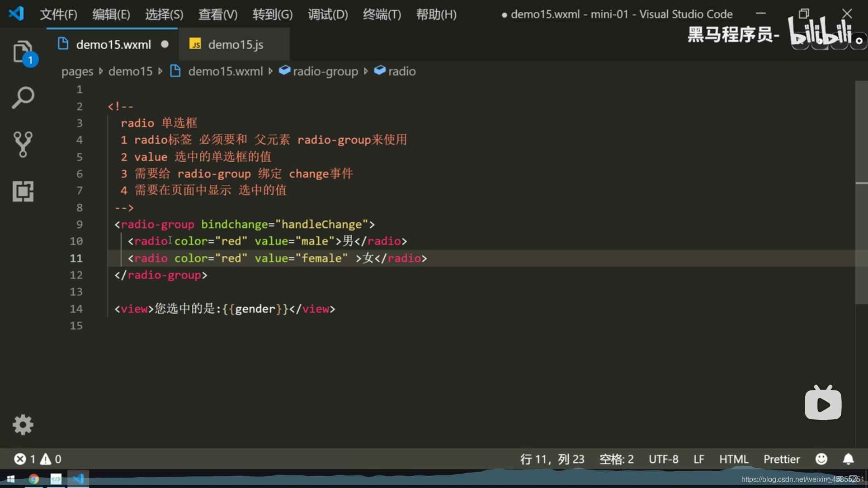Viewport: 868px width, 488px height.
Task: Open the 编辑(E) menu
Action: coord(111,14)
